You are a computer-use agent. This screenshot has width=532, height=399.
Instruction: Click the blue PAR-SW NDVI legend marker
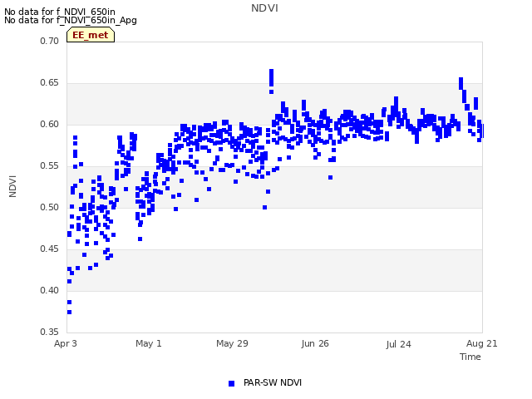point(231,383)
